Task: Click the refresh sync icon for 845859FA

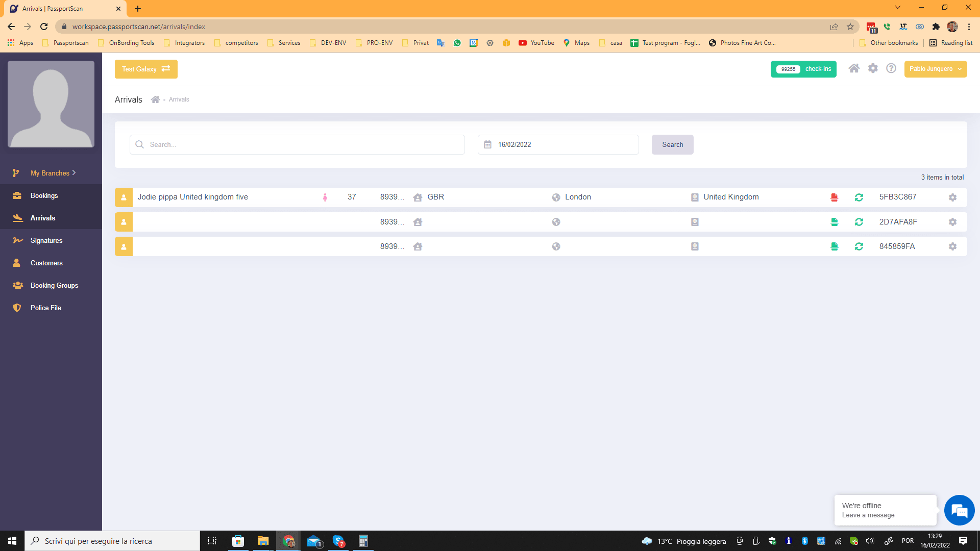Action: (x=859, y=246)
